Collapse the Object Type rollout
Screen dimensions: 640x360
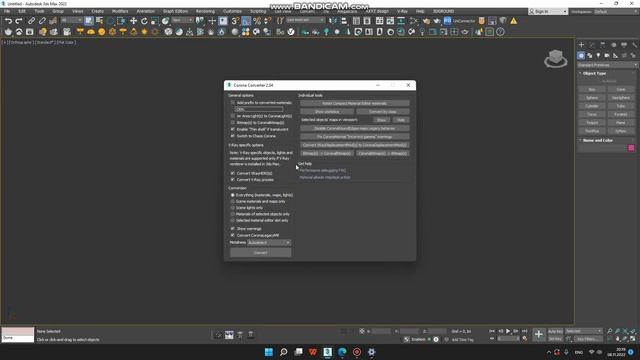tap(594, 73)
